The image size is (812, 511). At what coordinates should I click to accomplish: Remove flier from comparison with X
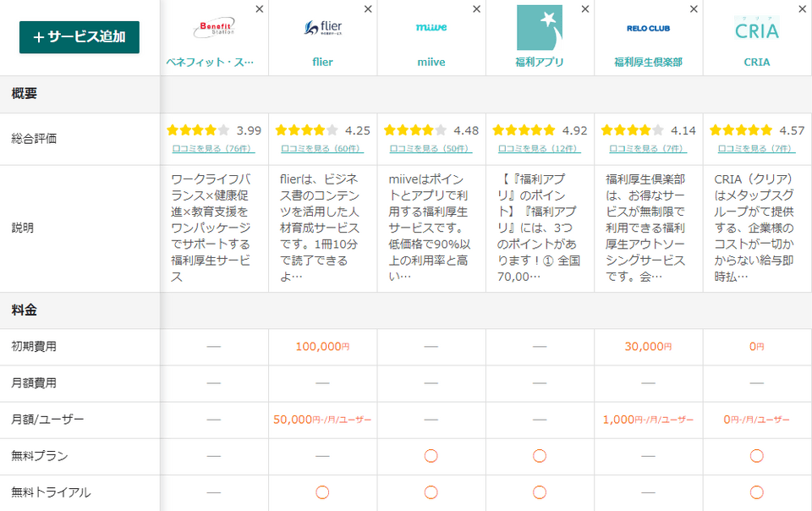[367, 9]
